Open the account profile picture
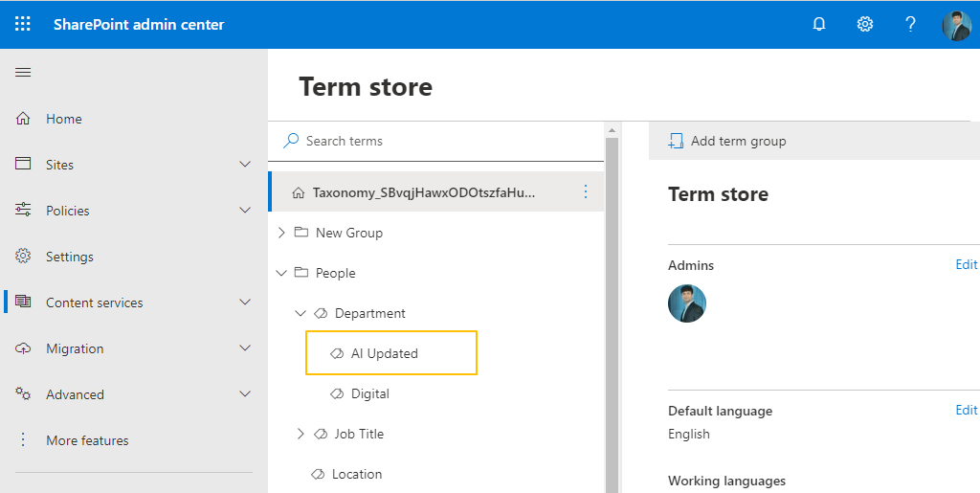980x493 pixels. pyautogui.click(x=956, y=25)
